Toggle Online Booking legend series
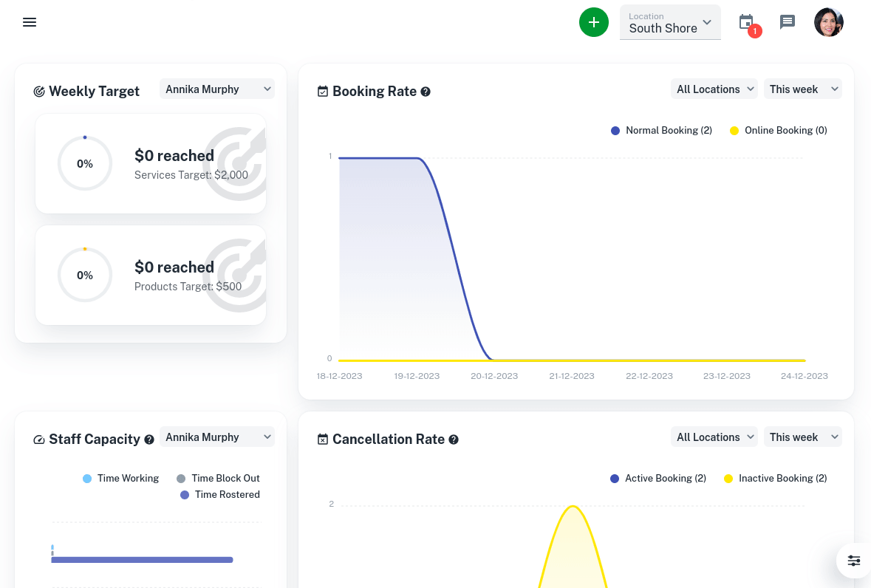 pos(778,131)
